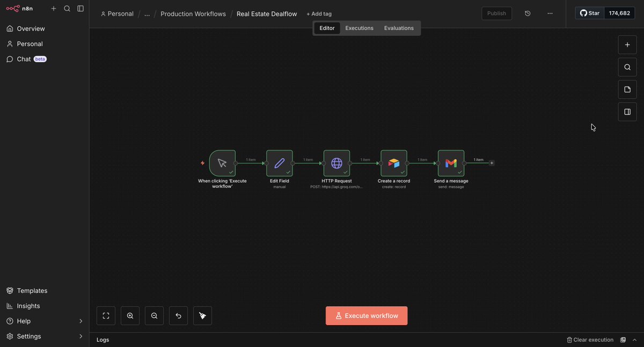Click Execute workflow
This screenshot has width=644, height=347.
click(x=367, y=316)
